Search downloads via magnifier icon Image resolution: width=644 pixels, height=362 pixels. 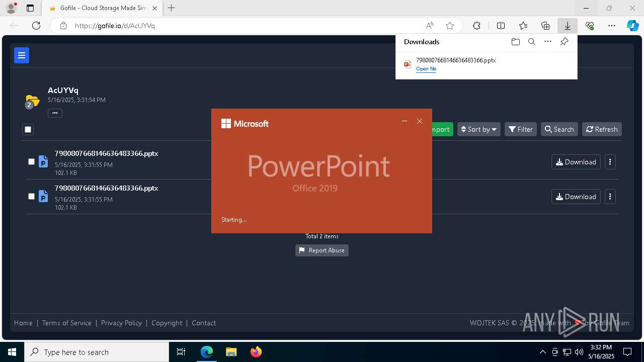531,42
